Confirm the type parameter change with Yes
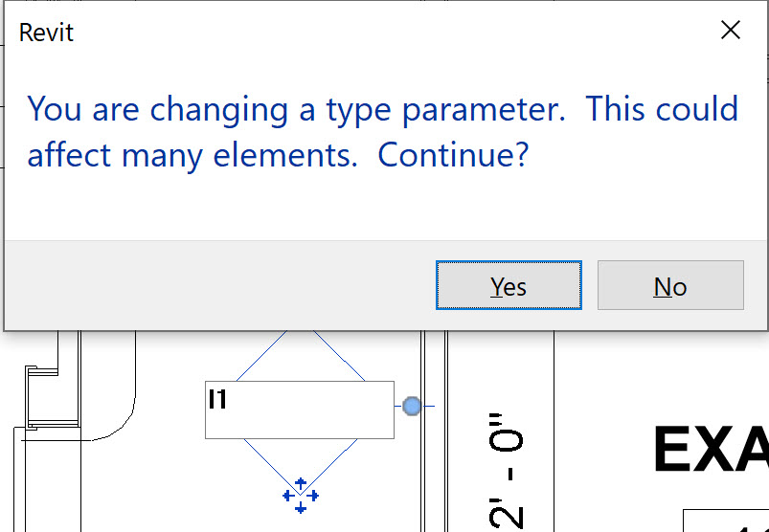 (509, 285)
